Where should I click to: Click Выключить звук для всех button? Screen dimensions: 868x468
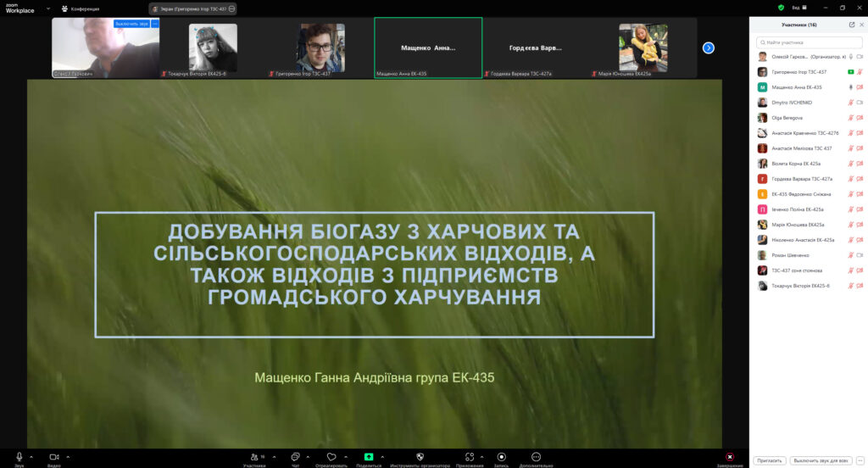coord(821,461)
